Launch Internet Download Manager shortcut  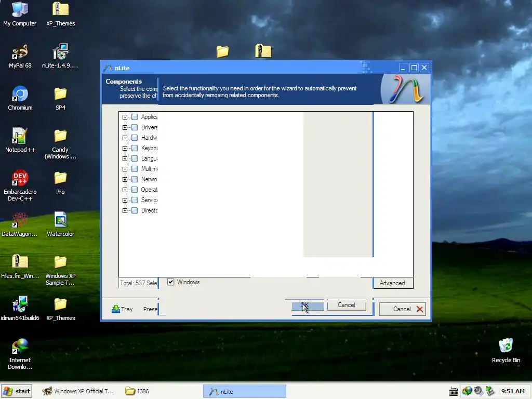pyautogui.click(x=20, y=354)
